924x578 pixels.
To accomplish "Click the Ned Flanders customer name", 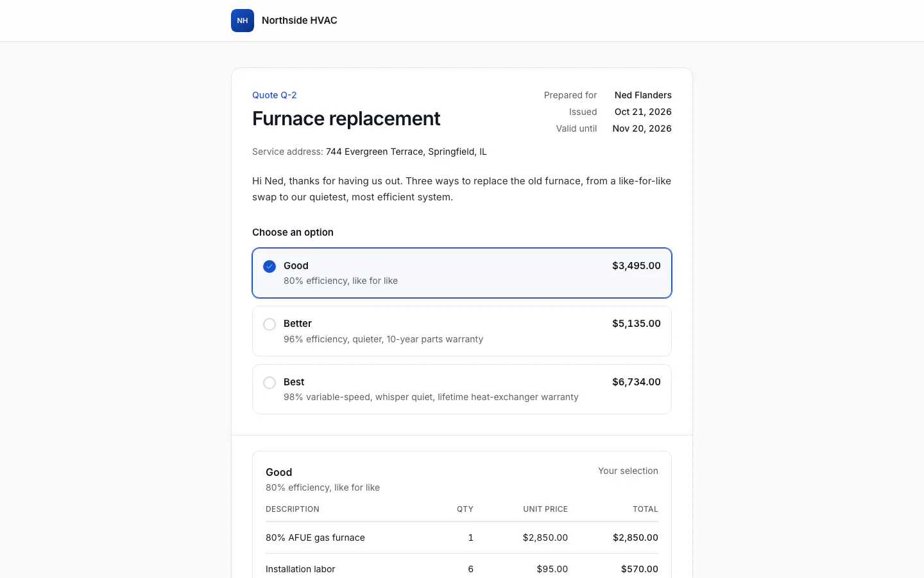I will point(643,95).
